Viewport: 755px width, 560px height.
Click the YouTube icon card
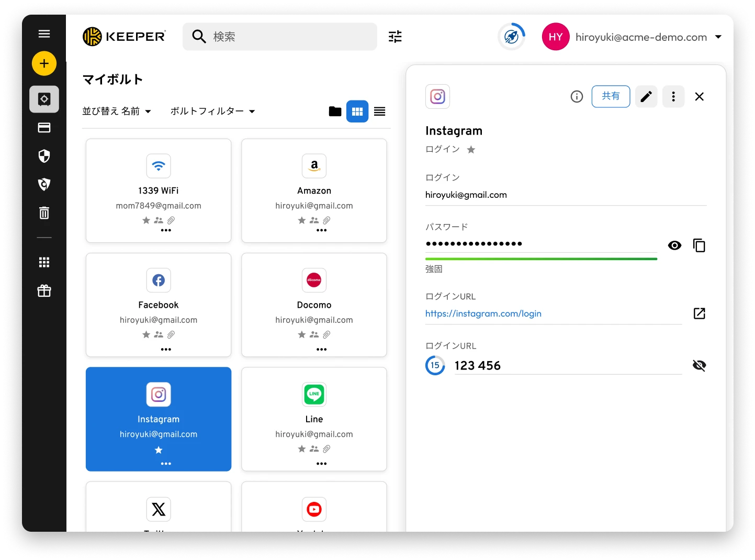pyautogui.click(x=314, y=509)
